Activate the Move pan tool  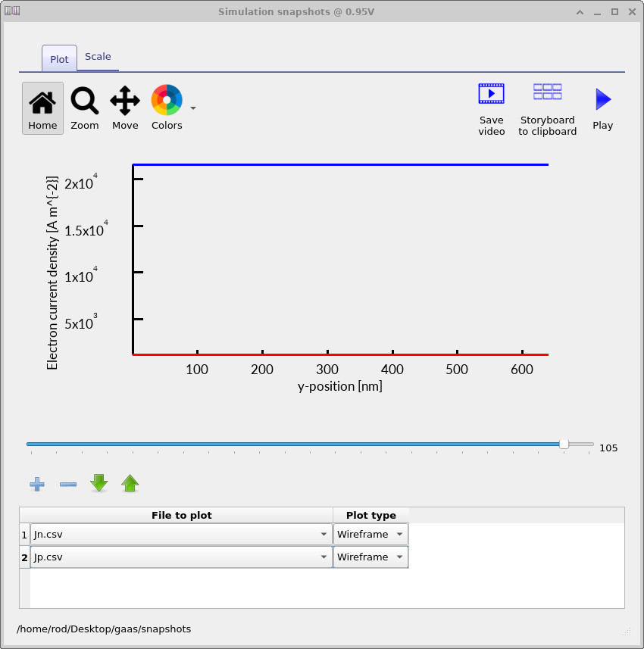click(125, 108)
